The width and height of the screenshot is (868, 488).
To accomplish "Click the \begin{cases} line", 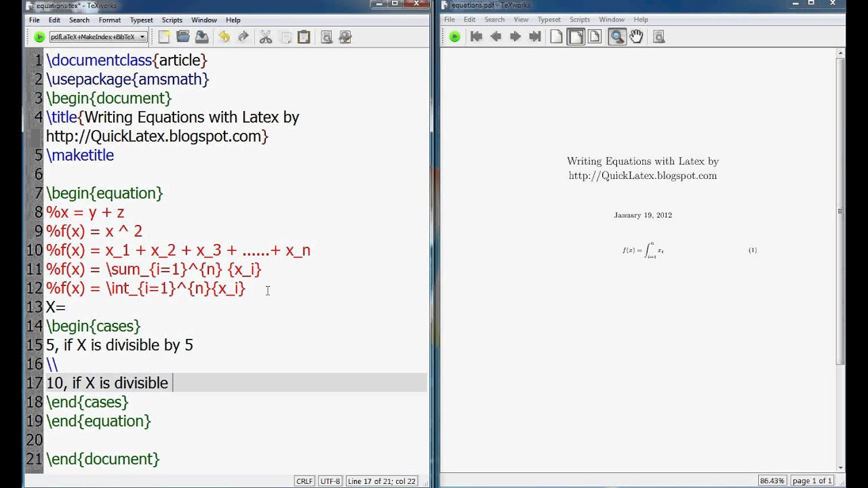I will [94, 326].
